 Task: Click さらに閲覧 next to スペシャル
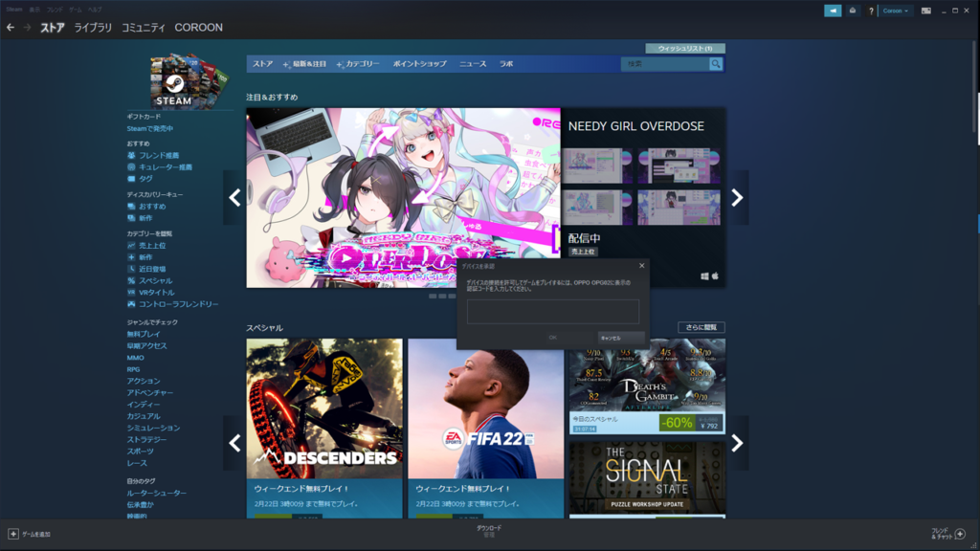pyautogui.click(x=702, y=327)
